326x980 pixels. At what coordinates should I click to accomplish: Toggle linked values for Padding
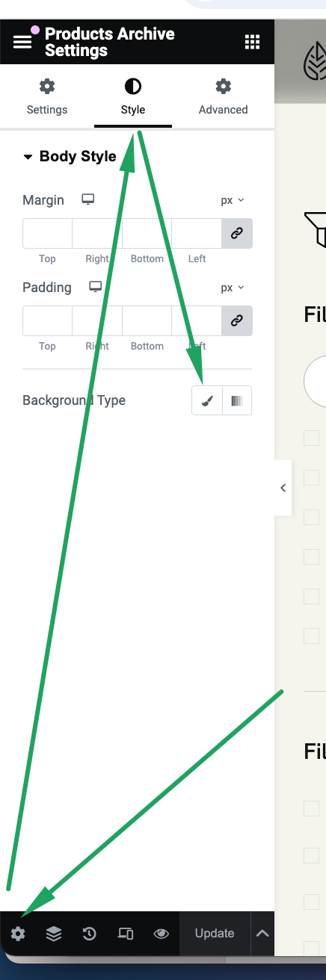(x=237, y=320)
